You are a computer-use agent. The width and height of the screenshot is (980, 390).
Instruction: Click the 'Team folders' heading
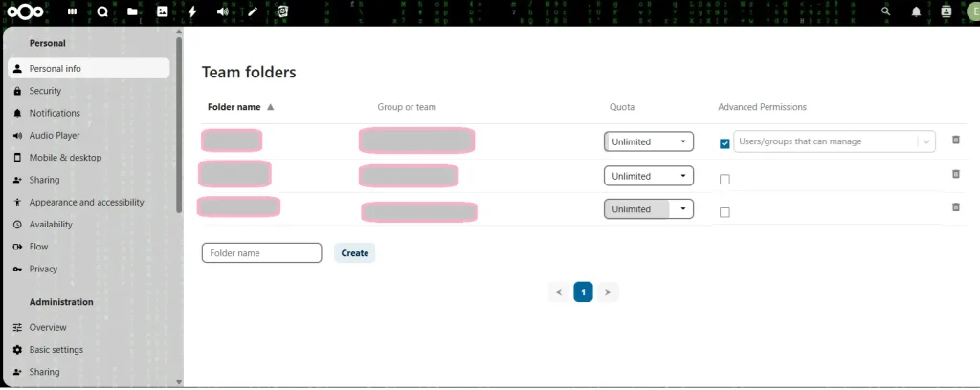pos(249,73)
